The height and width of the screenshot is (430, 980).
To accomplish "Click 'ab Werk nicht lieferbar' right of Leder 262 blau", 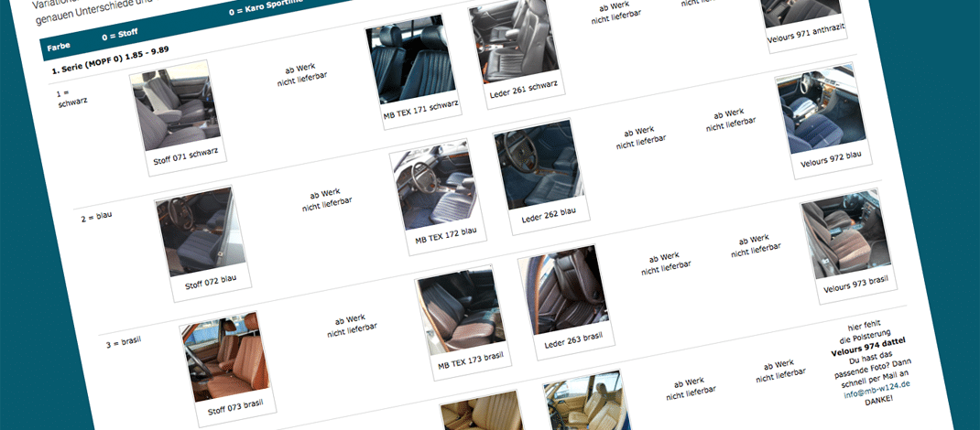I will (x=640, y=139).
